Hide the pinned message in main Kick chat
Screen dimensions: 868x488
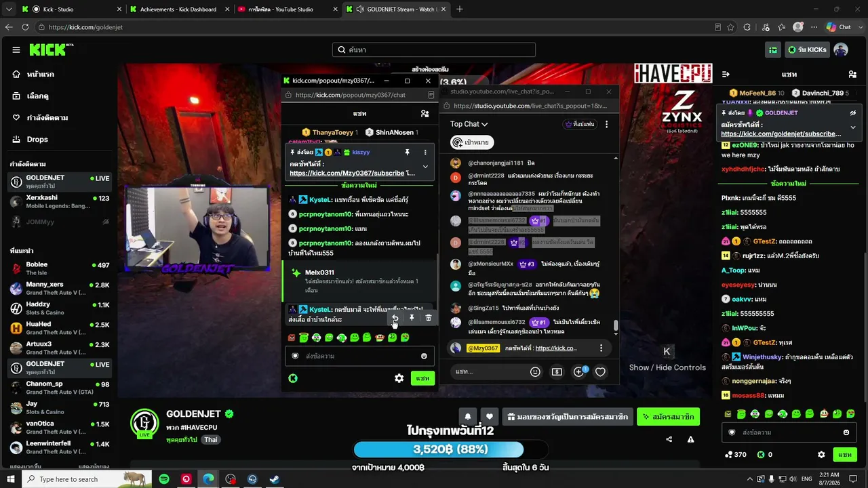853,113
